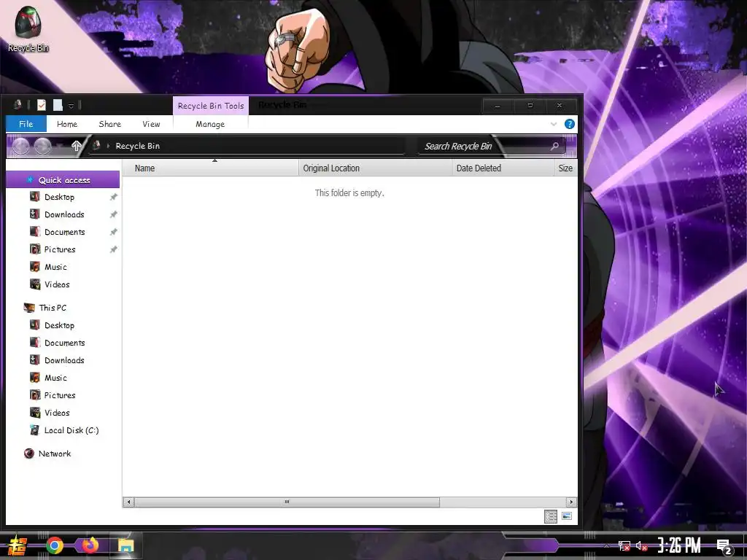Click the Properties quick access toolbar icon
This screenshot has height=560, width=747.
[42, 105]
